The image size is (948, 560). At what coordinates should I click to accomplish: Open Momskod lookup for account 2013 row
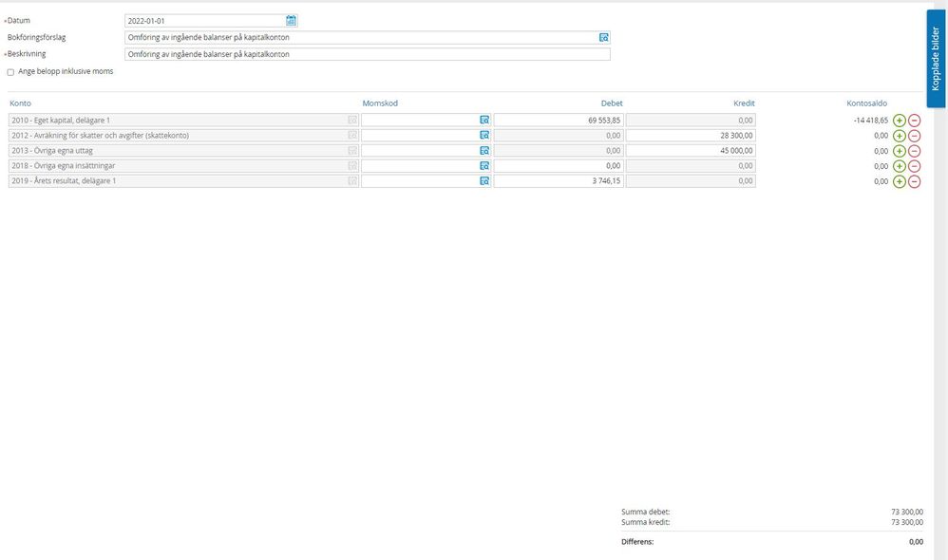[483, 151]
